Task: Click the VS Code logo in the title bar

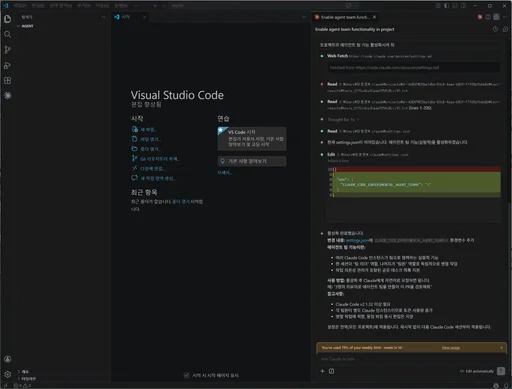Action: click(5, 6)
